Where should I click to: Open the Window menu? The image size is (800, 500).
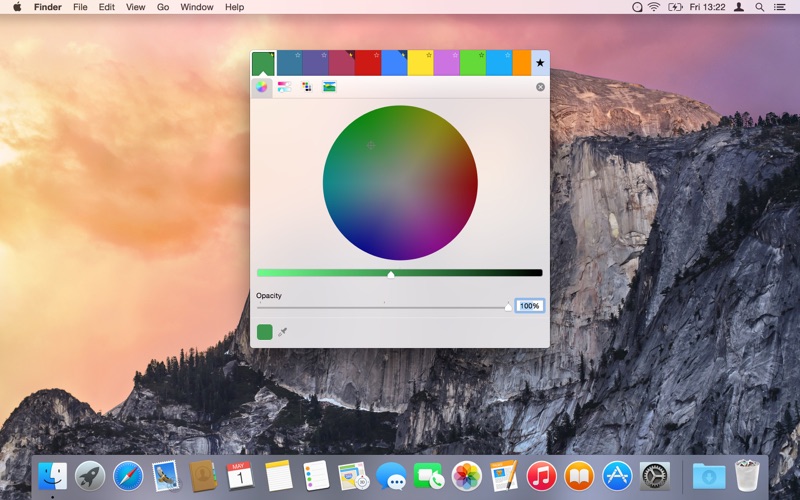pos(197,7)
